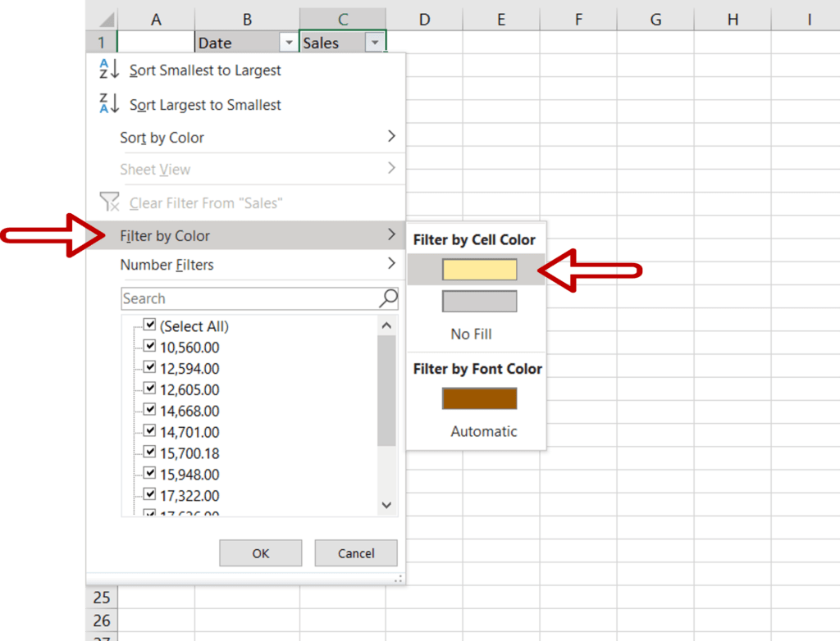Select the Sales column filter icon
The height and width of the screenshot is (641, 840).
[x=376, y=42]
